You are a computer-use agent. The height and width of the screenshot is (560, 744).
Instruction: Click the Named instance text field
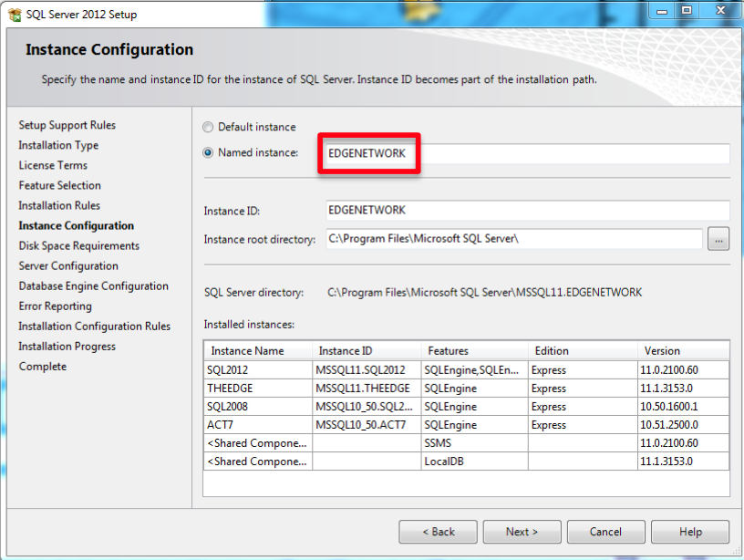coord(528,154)
